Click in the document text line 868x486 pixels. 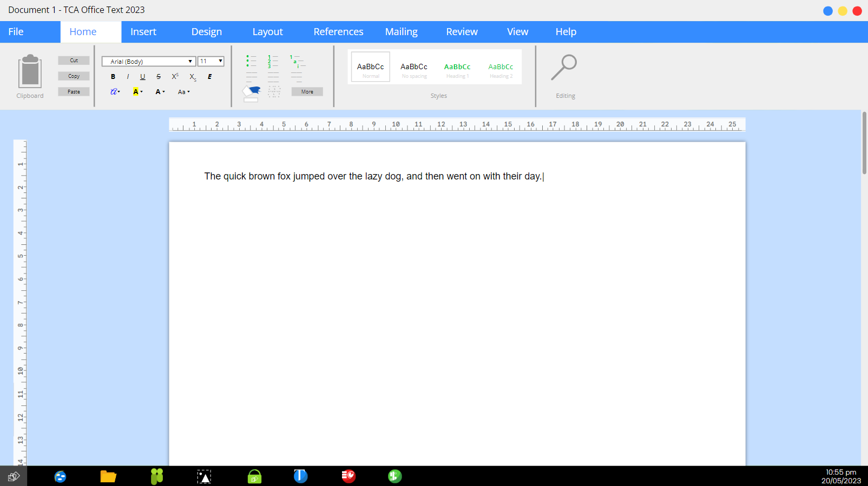(x=373, y=176)
